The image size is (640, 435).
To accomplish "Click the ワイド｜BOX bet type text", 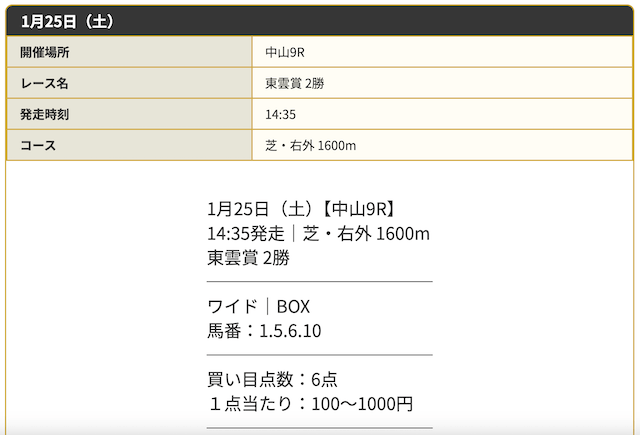I will click(258, 306).
